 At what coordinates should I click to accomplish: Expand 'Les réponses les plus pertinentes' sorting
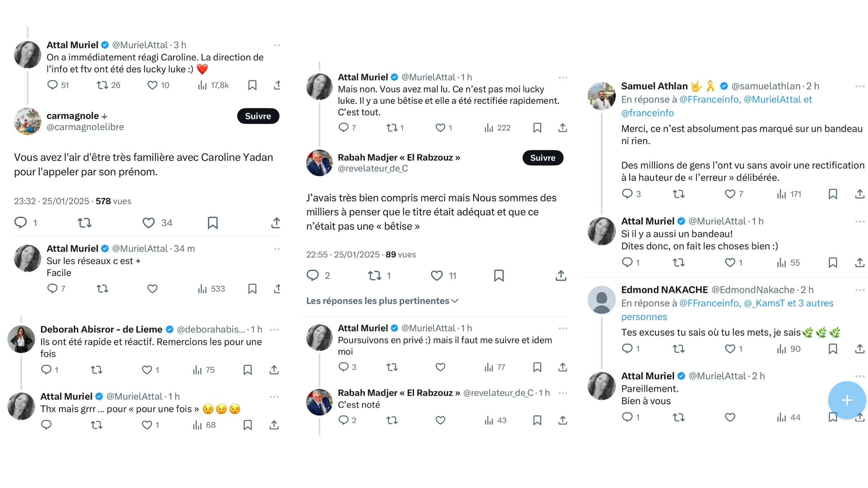pos(382,301)
